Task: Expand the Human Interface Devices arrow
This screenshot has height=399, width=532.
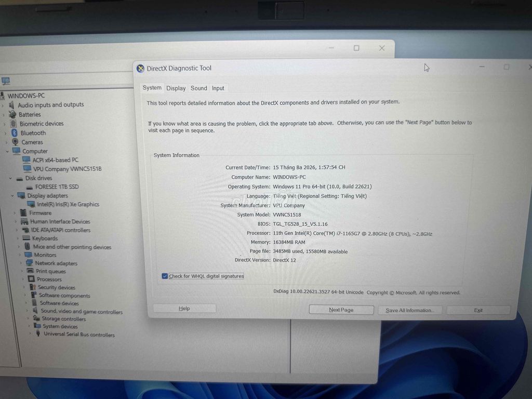Action: point(16,221)
